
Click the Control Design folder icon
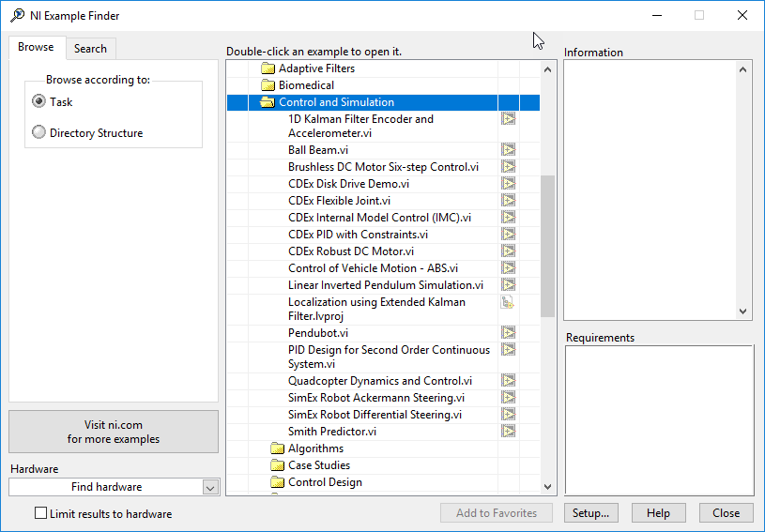tap(277, 482)
